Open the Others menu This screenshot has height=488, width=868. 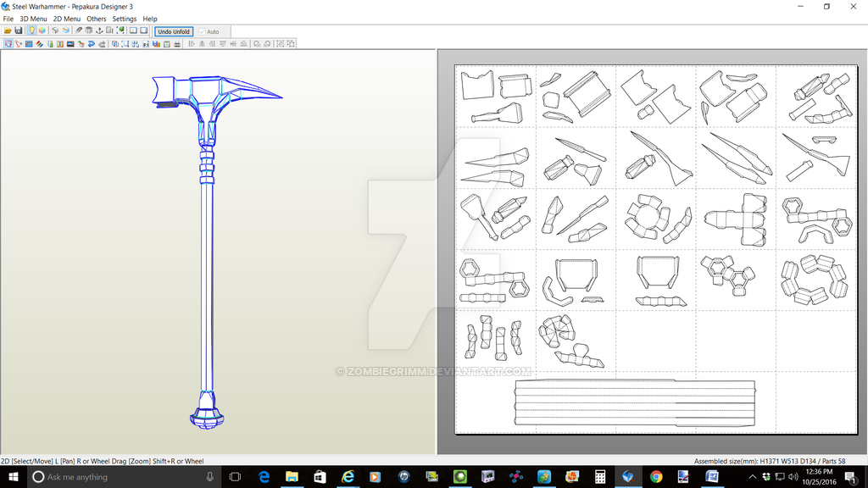point(97,19)
